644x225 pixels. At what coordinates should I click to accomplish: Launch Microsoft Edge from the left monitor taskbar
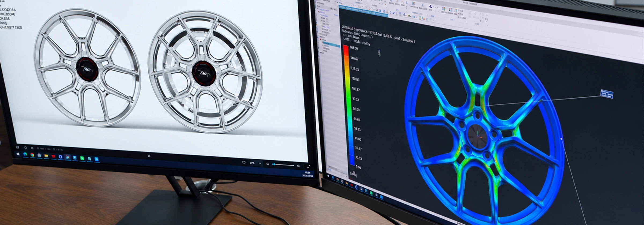point(25,154)
